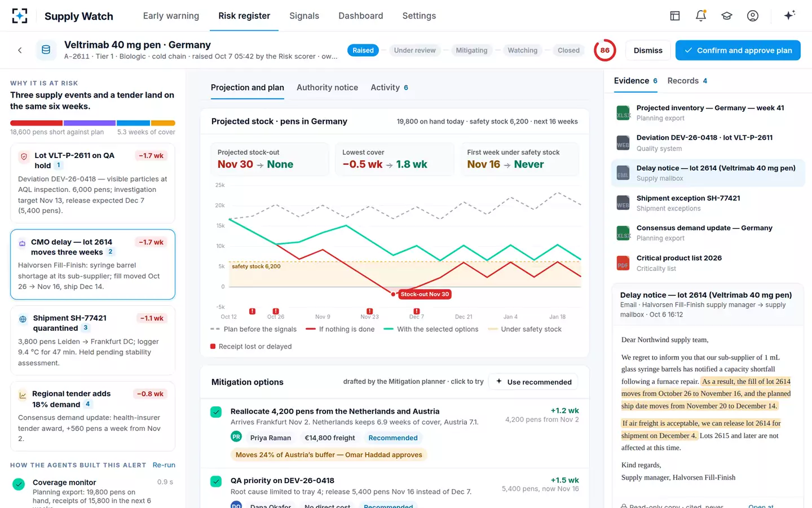Switch to Early warning tab
This screenshot has height=508, width=812.
pyautogui.click(x=171, y=16)
